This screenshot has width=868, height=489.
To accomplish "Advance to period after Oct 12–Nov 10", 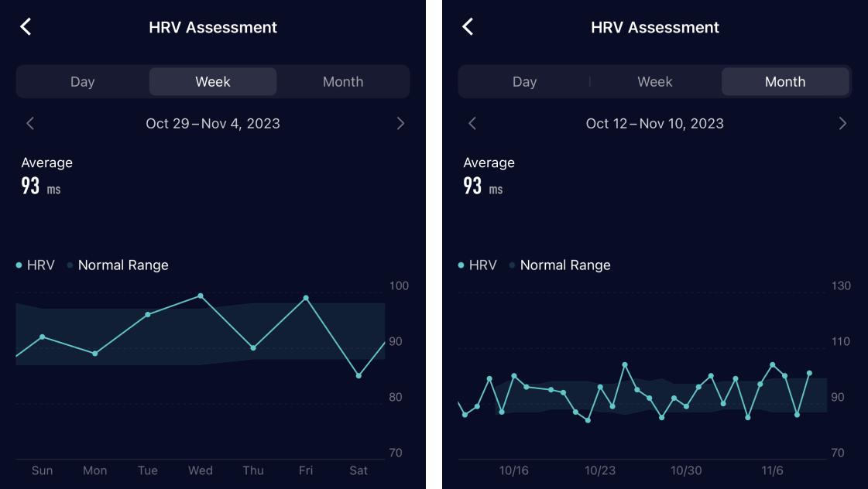I will [x=842, y=123].
